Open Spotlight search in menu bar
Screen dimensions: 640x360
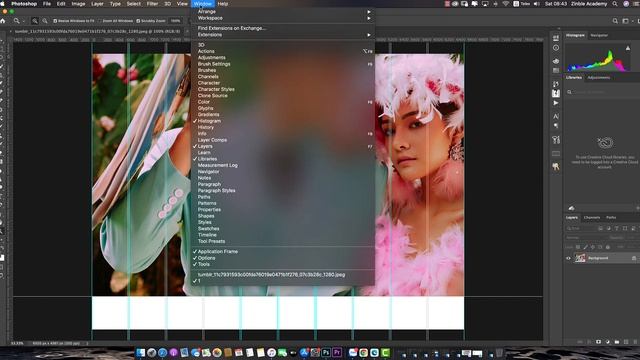(x=615, y=4)
